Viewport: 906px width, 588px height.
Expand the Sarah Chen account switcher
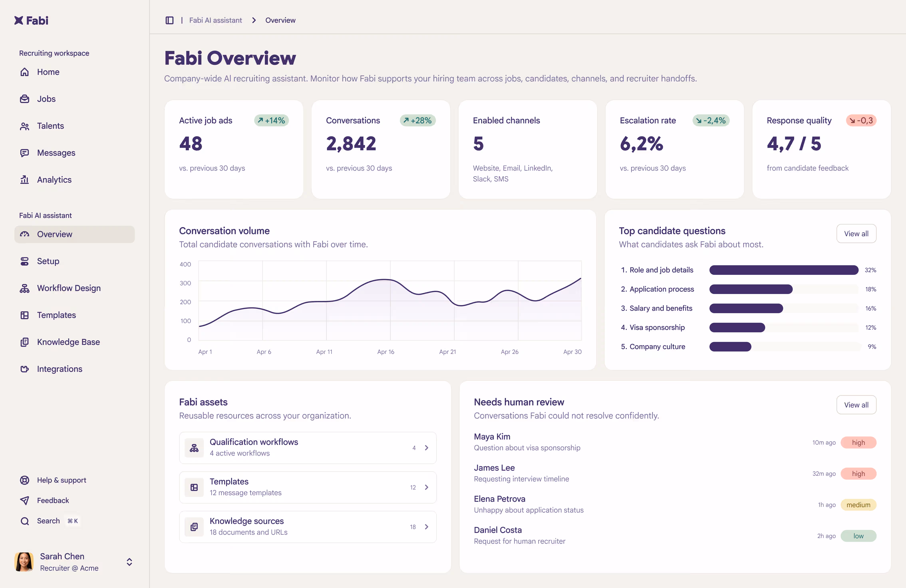(x=129, y=562)
